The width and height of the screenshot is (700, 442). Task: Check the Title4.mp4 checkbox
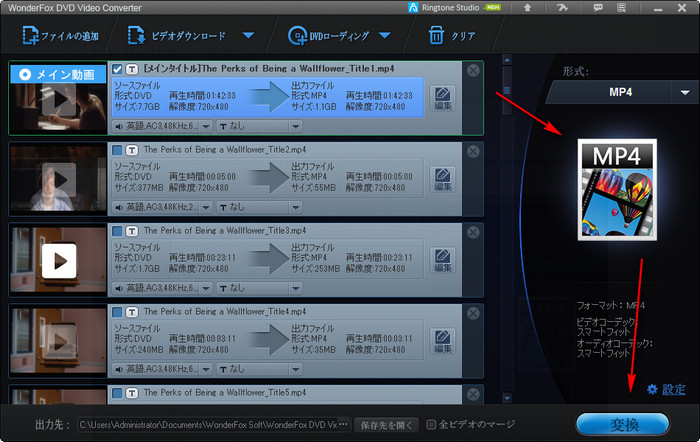point(117,312)
